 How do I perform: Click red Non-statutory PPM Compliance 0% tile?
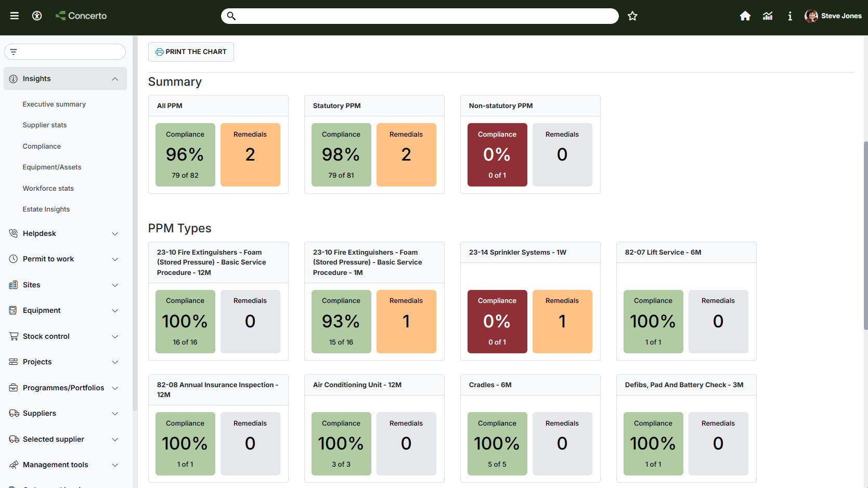497,155
